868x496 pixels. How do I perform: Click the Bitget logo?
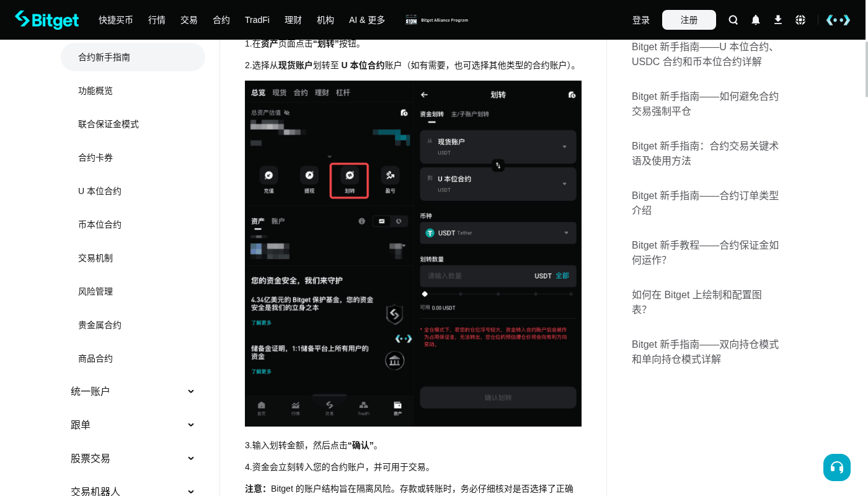coord(47,20)
